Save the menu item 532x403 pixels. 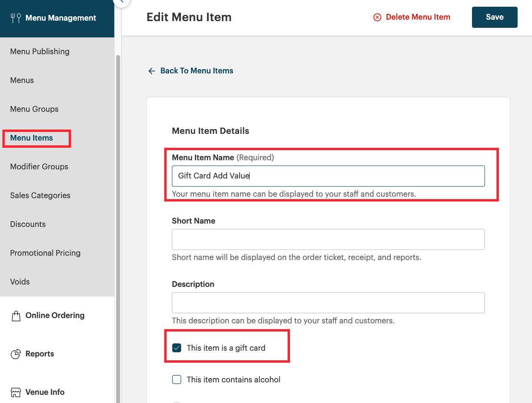[495, 17]
